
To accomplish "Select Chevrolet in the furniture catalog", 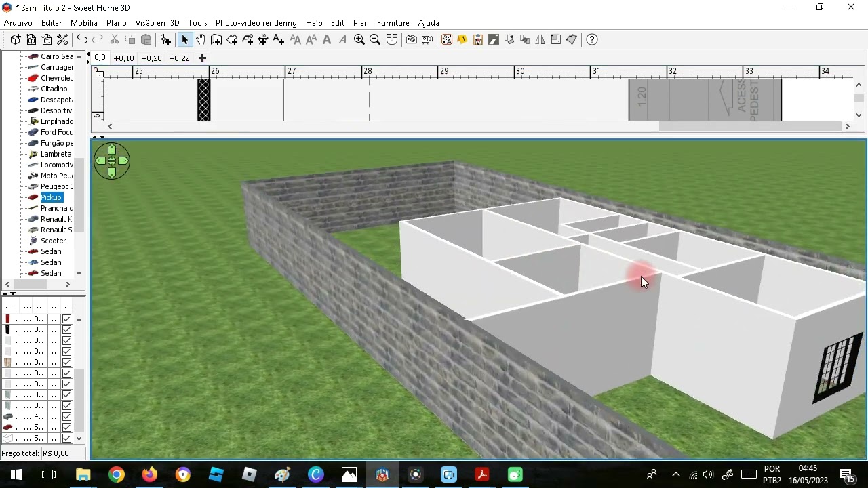I will click(x=56, y=78).
